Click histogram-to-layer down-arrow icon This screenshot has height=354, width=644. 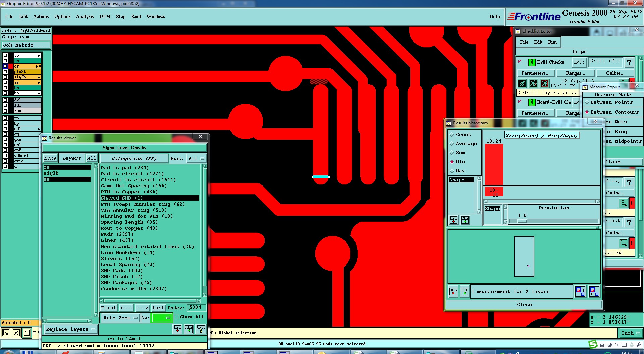coord(580,291)
